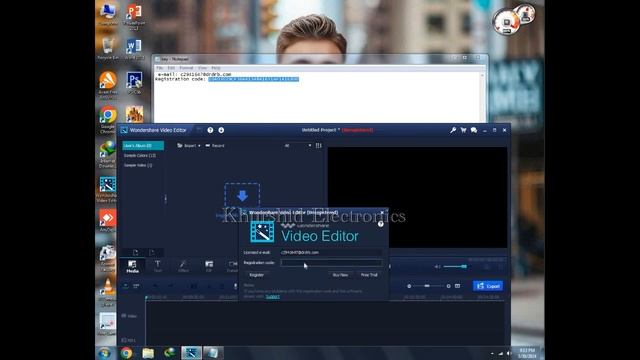Image resolution: width=640 pixels, height=360 pixels.
Task: Click the shopping cart icon in title bar
Action: [x=463, y=130]
